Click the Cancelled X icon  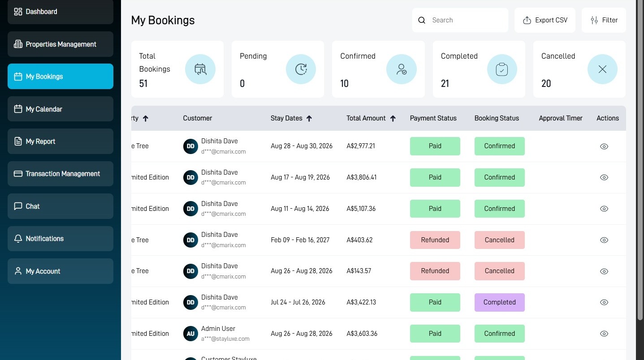[602, 69]
